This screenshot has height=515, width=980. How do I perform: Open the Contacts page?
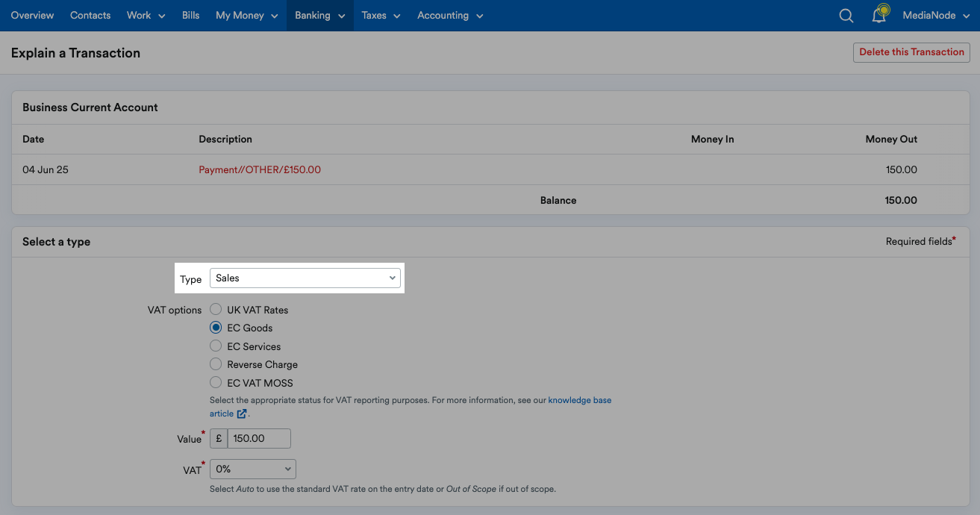tap(90, 16)
